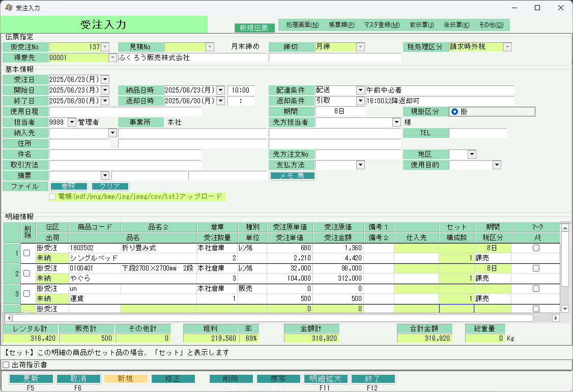Click the TEL input field
Image resolution: width=573 pixels, height=392 pixels.
tap(478, 133)
